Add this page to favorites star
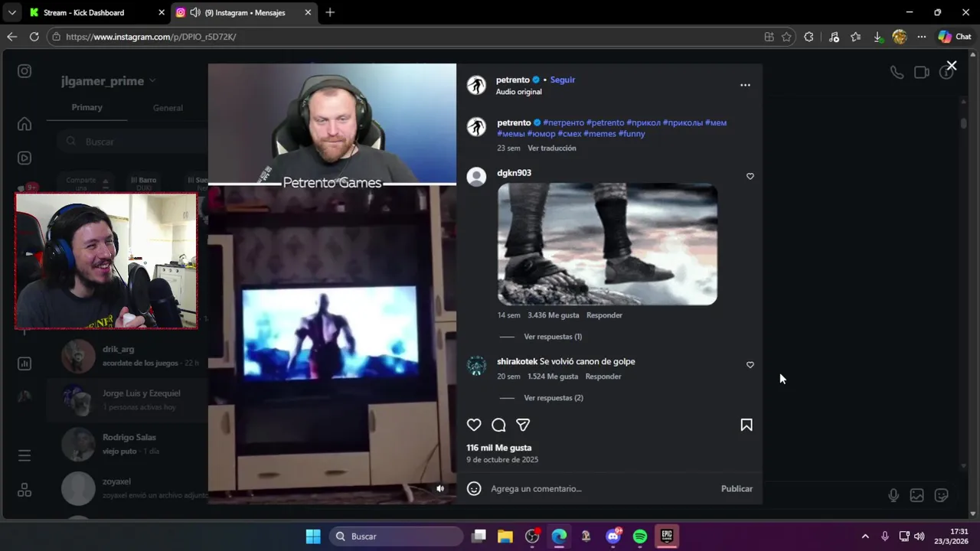The width and height of the screenshot is (980, 551). 786,37
